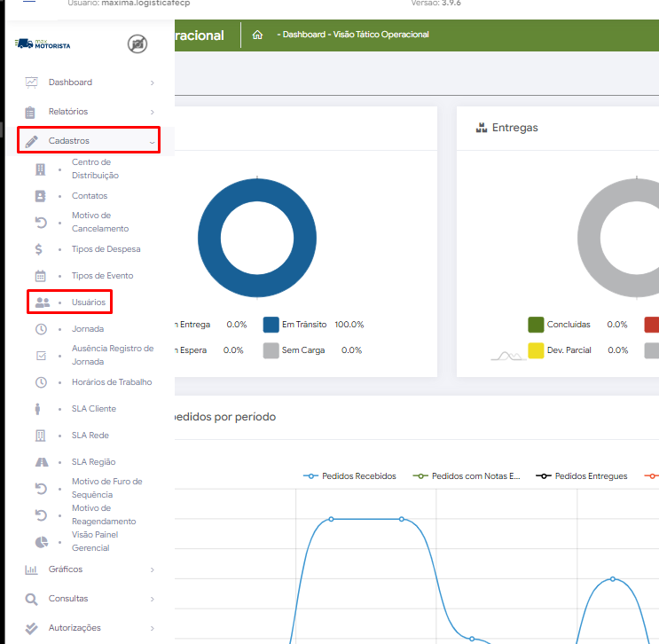Click the blue Em Trânsito legend swatch
The width and height of the screenshot is (659, 644).
click(x=271, y=325)
